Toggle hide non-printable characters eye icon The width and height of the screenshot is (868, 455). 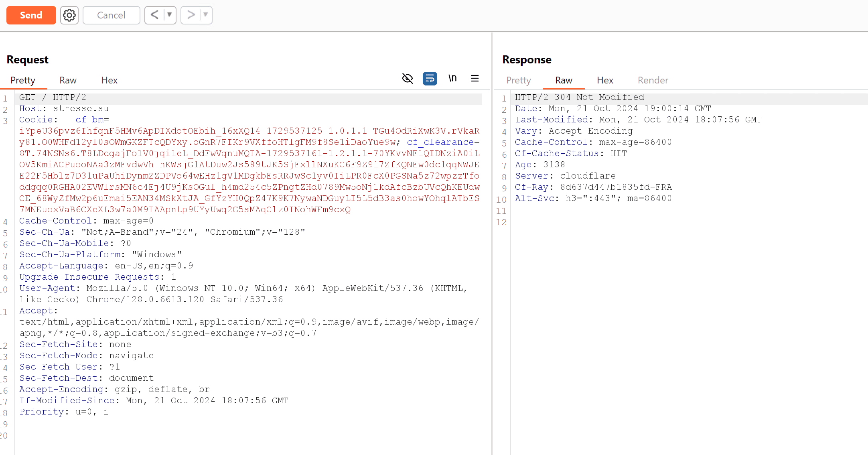pyautogui.click(x=408, y=78)
